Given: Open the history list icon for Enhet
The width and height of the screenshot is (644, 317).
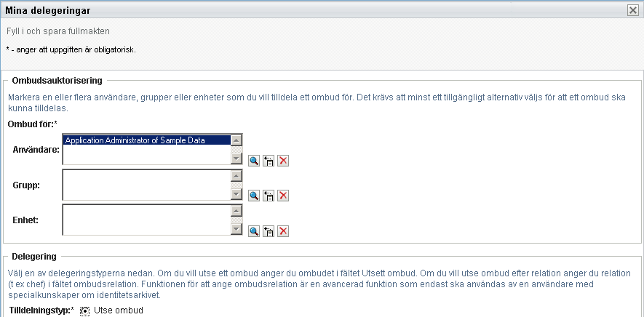Looking at the screenshot, I should [269, 231].
